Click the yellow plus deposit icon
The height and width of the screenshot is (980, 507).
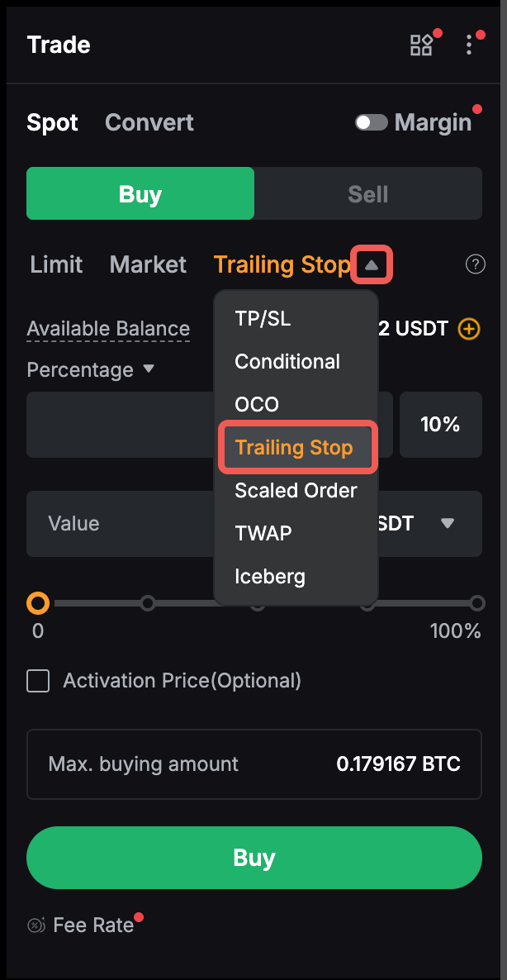468,329
